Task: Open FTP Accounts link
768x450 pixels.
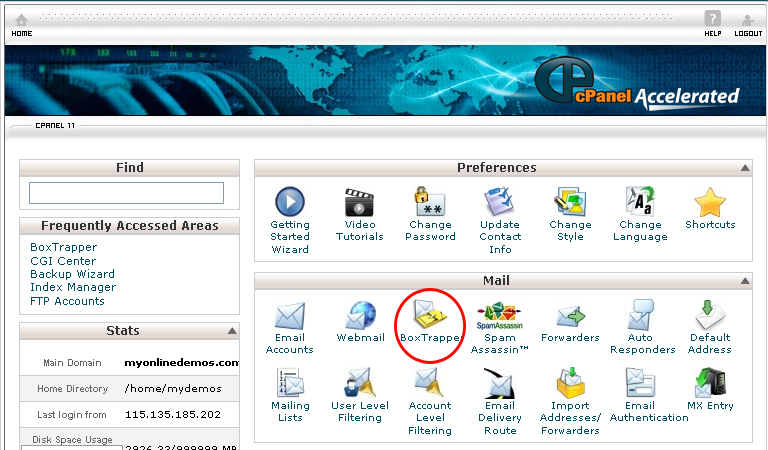Action: point(67,301)
